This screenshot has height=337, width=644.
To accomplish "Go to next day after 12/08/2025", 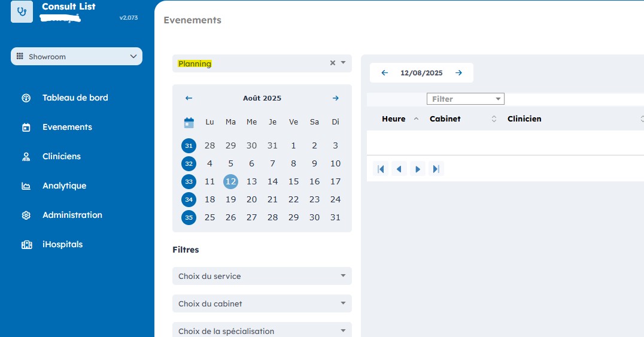I will (458, 73).
